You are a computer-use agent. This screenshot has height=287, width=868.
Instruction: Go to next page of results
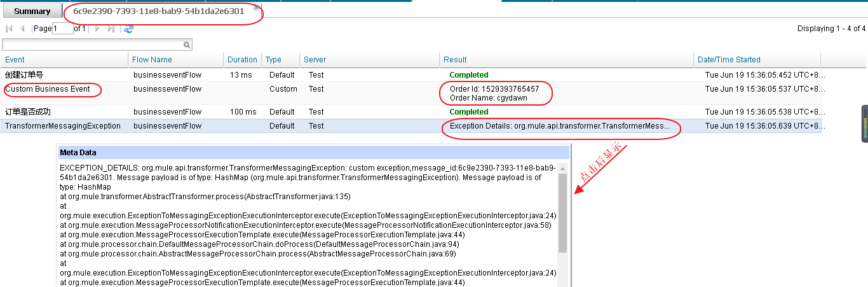[x=97, y=29]
